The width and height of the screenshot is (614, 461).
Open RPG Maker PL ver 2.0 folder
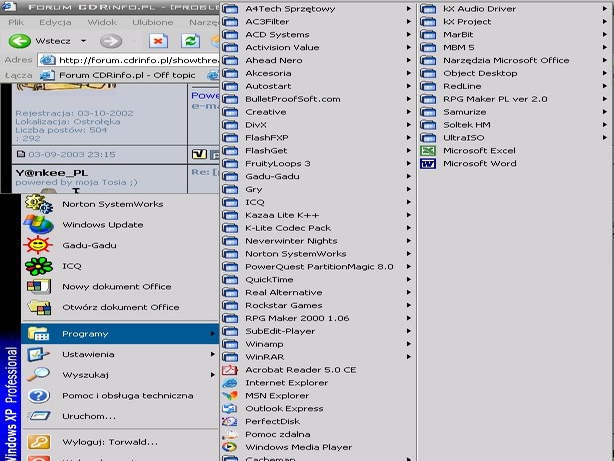(515, 99)
